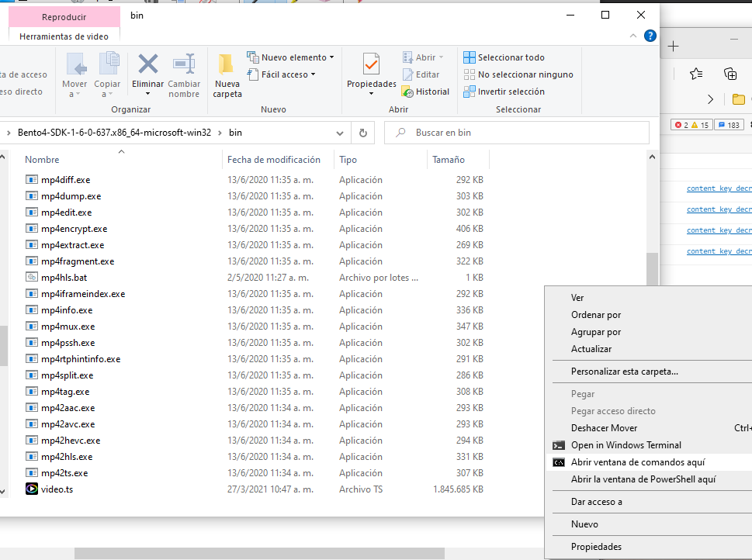Open Propiedades in the context menu
This screenshot has width=752, height=560.
coord(596,547)
